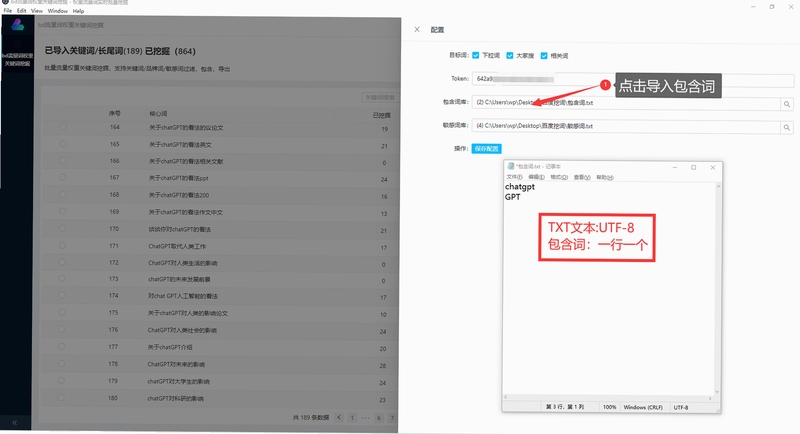Open Notepad 格式 menu
Screen dimensions: 800x434
(559, 177)
